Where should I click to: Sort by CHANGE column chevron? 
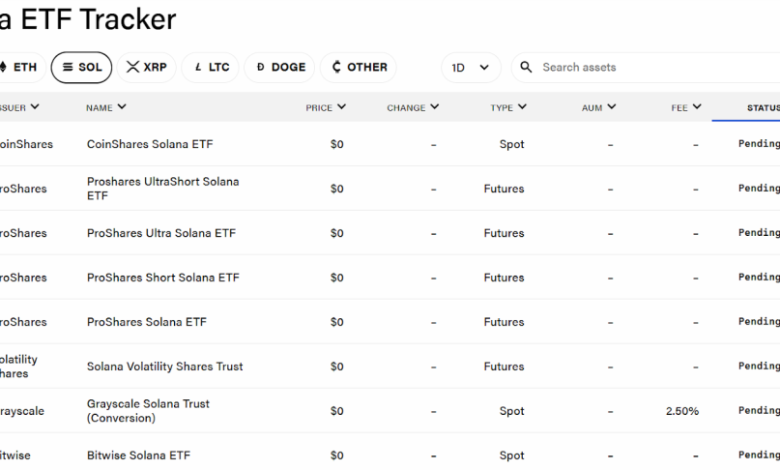click(435, 106)
